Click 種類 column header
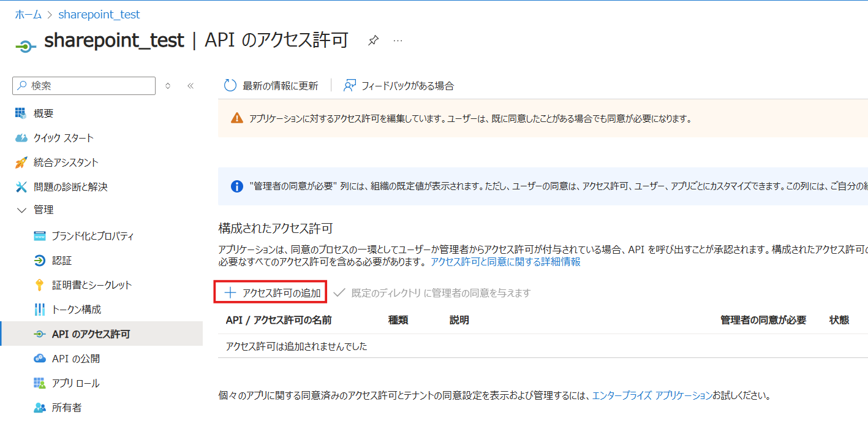Viewport: 868px width, 423px height. coord(398,320)
